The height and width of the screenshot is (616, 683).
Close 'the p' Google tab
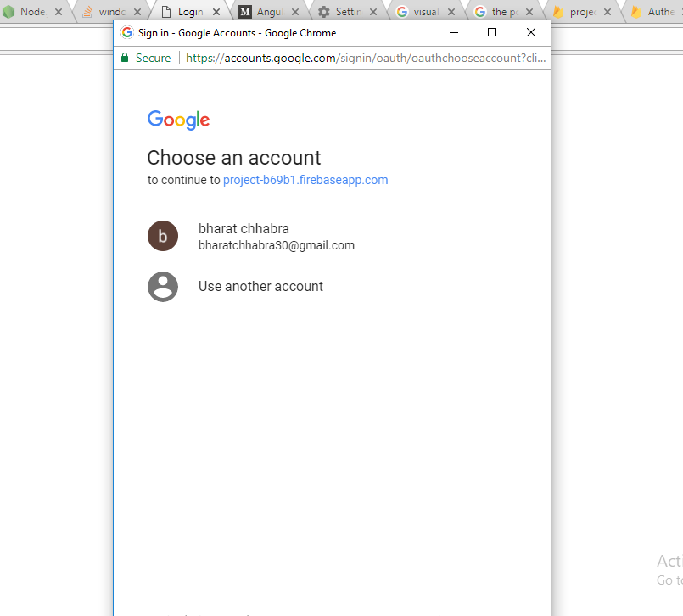(529, 12)
